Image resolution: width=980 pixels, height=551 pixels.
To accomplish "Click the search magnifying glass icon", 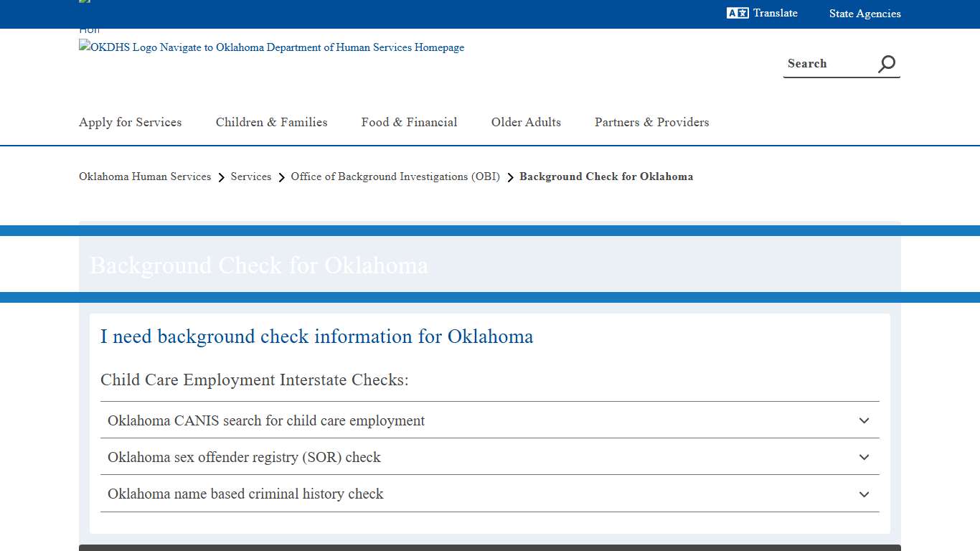I will (886, 63).
